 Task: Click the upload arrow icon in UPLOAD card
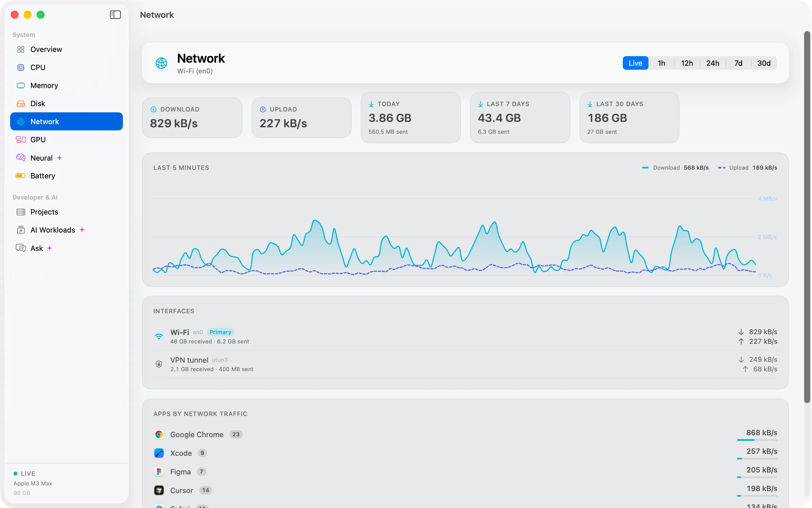coord(263,109)
